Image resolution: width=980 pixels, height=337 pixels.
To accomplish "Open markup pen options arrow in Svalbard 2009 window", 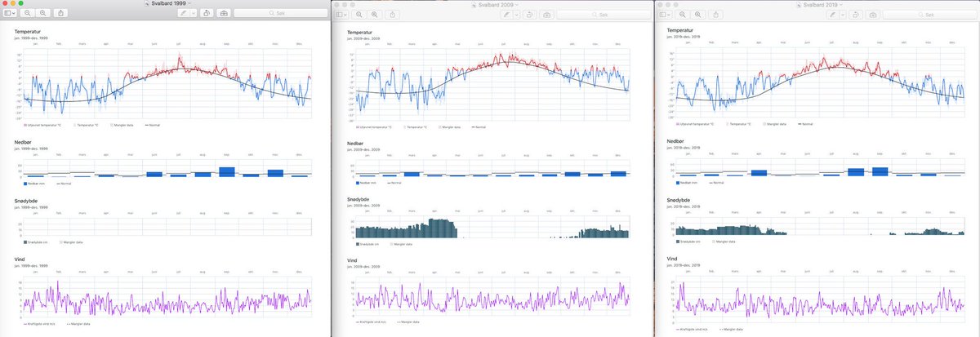I will [x=516, y=15].
